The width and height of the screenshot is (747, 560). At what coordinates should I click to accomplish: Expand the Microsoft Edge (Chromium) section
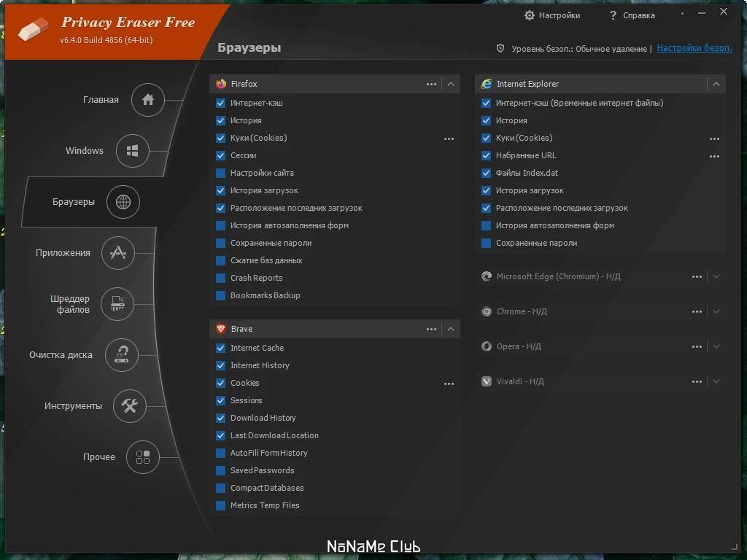coord(716,276)
